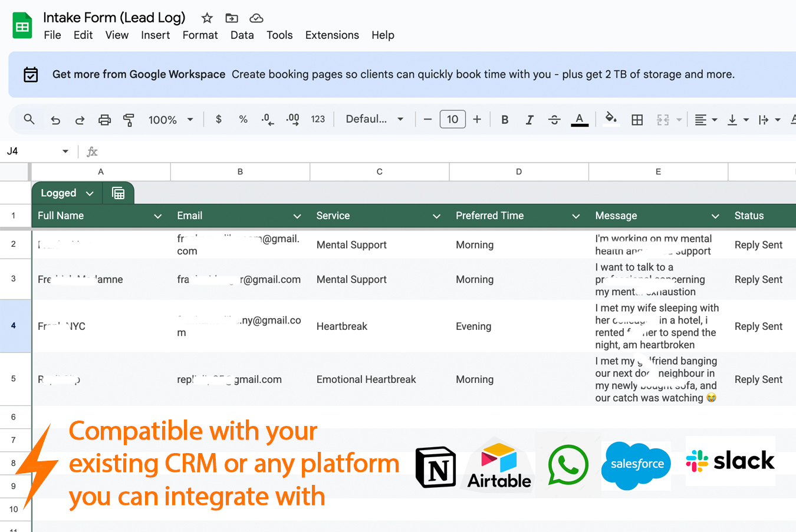Viewport: 796px width, 532px height.
Task: Click the print icon
Action: pos(104,120)
